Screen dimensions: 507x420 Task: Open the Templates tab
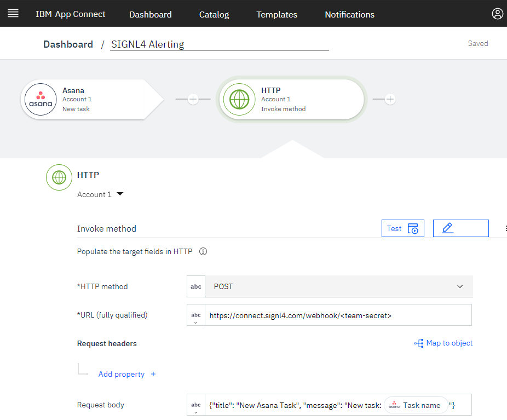tap(277, 15)
